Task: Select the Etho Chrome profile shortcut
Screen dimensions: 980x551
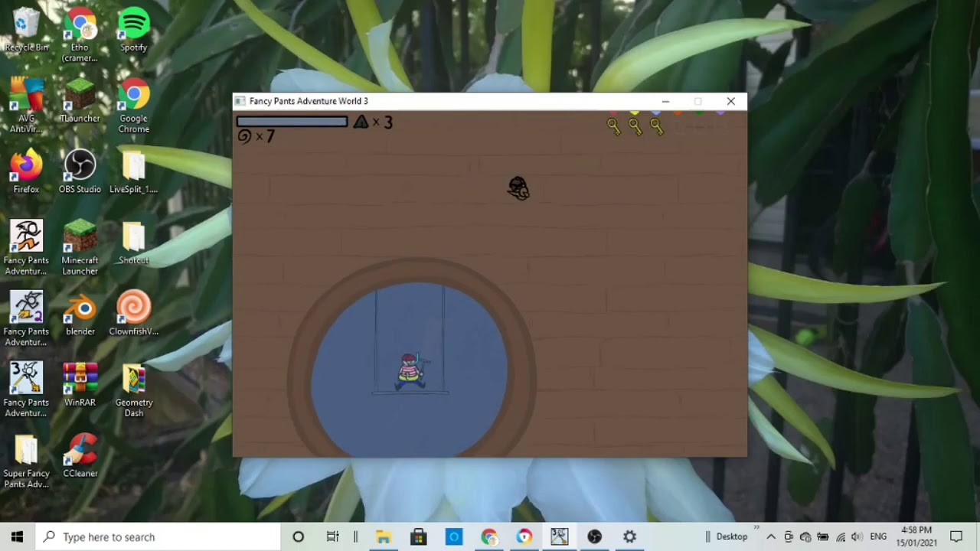Action: (x=80, y=35)
